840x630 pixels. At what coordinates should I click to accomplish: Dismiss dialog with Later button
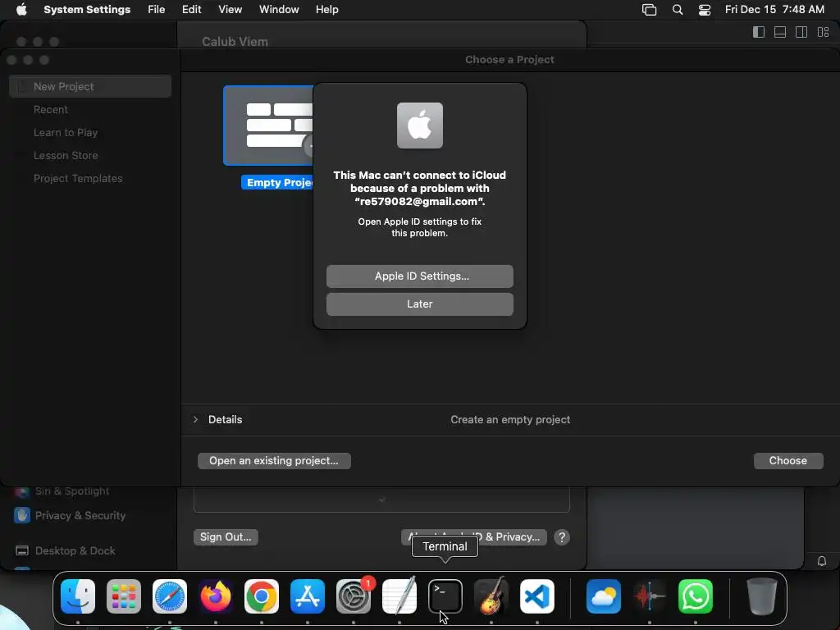(x=420, y=304)
